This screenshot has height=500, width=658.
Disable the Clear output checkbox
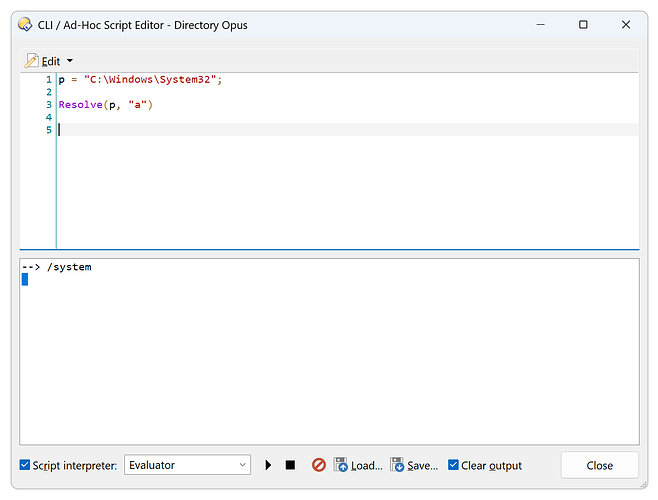tap(453, 465)
